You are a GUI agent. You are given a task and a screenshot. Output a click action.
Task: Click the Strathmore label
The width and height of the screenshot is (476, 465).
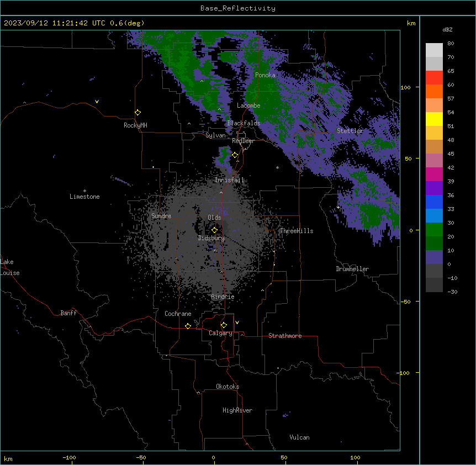pos(285,336)
